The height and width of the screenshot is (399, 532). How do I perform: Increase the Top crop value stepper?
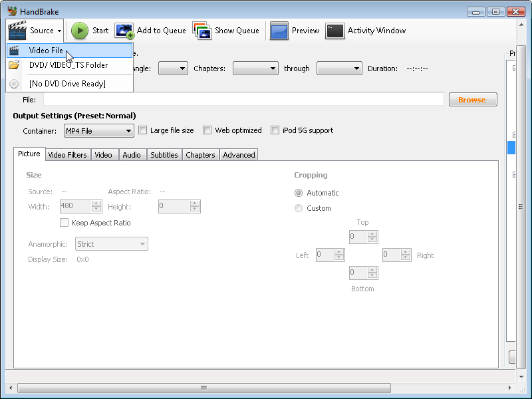click(371, 233)
